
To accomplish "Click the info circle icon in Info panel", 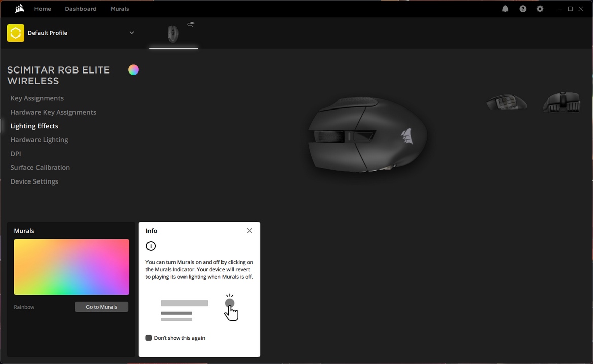I will click(151, 246).
